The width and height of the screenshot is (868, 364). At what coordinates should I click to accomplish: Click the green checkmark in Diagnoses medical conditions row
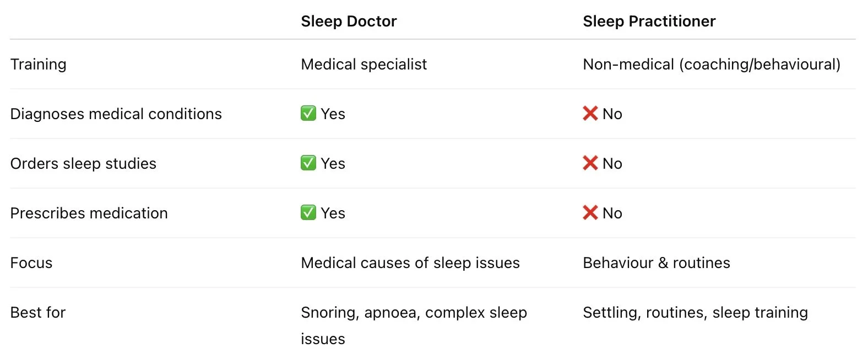308,114
